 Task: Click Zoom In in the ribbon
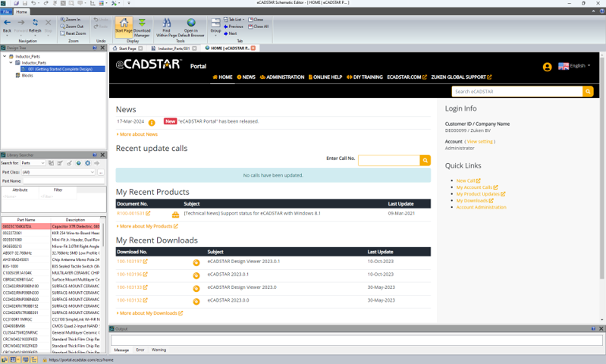(x=70, y=19)
